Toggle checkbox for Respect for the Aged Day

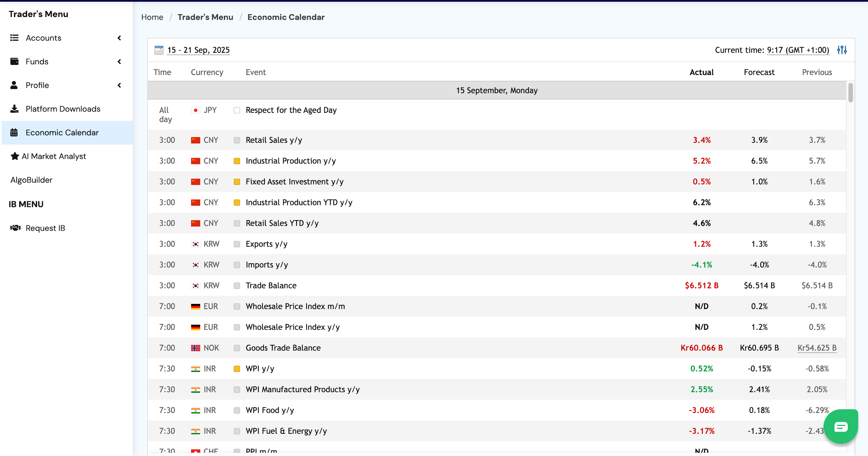coord(237,110)
